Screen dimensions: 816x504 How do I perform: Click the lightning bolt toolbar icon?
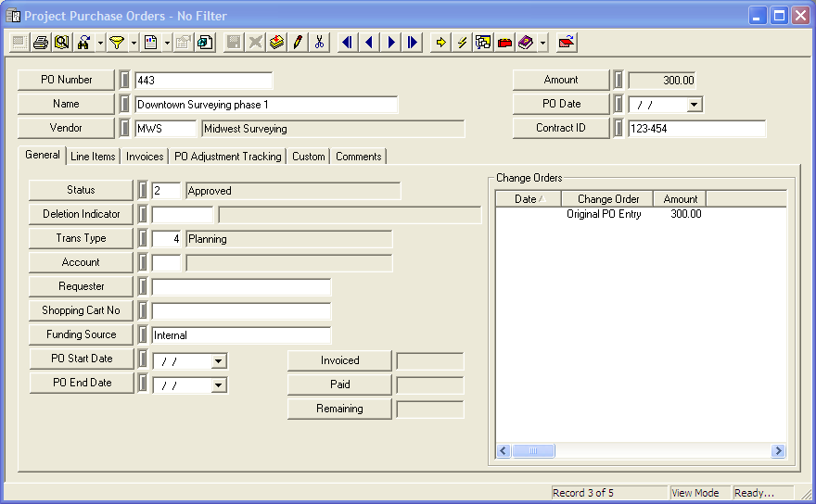tap(462, 42)
